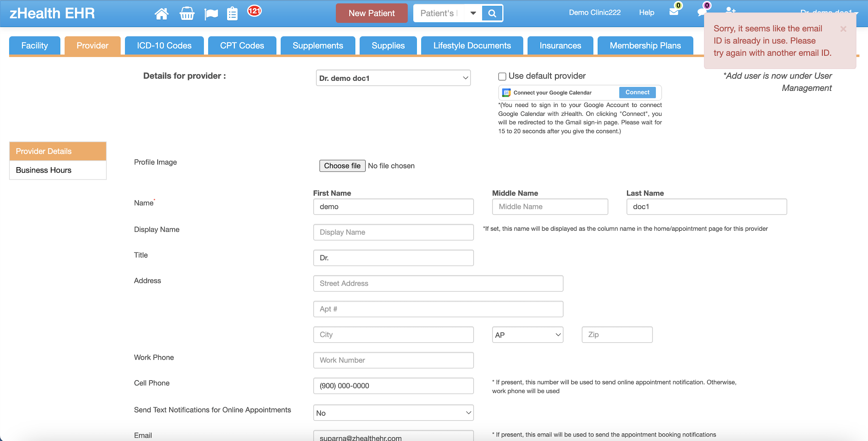Switch to the Supplements tab
This screenshot has width=868, height=441.
tap(318, 46)
